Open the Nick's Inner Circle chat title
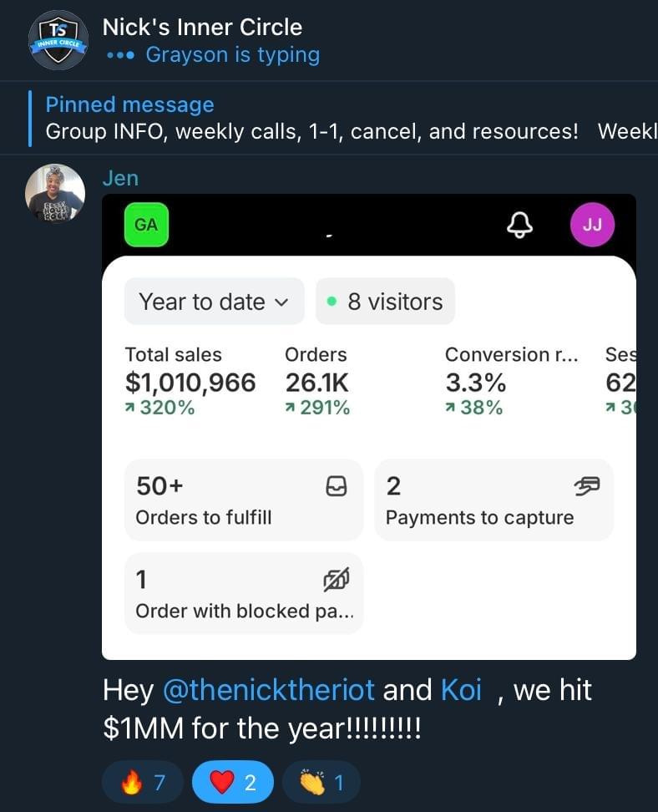Image resolution: width=658 pixels, height=812 pixels. [202, 27]
